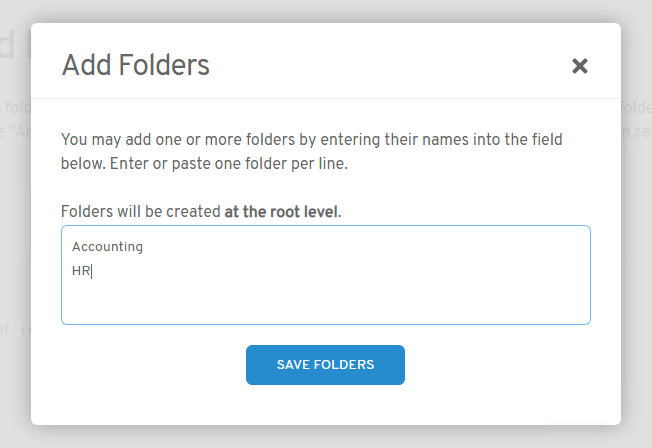Place the cursor on the HR line
Screen dimensions: 652x448
click(81, 271)
